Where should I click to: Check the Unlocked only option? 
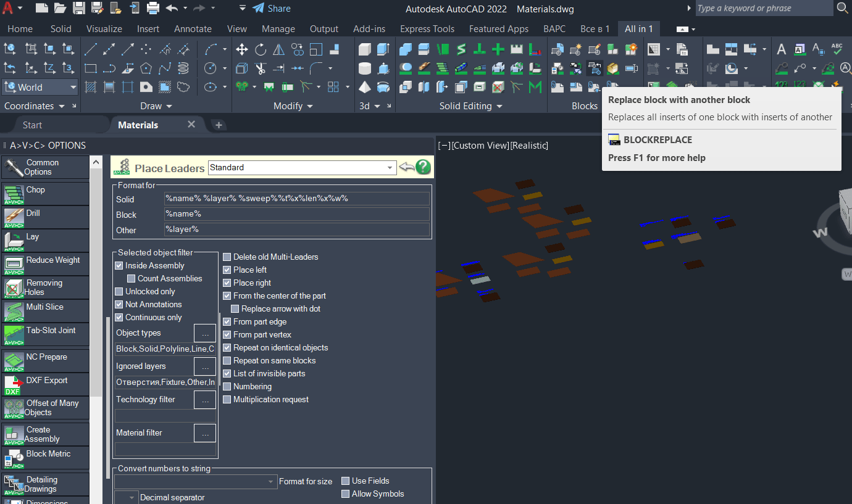coord(119,292)
